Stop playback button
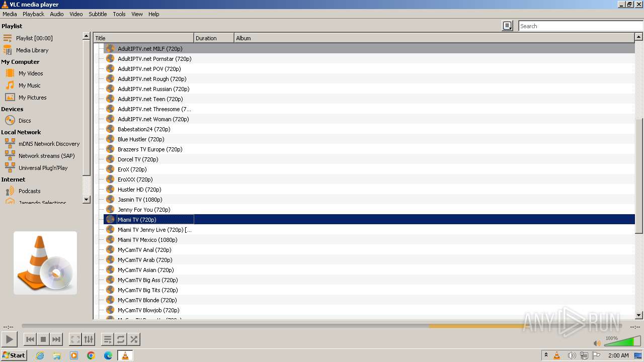644x362 pixels. tap(43, 339)
